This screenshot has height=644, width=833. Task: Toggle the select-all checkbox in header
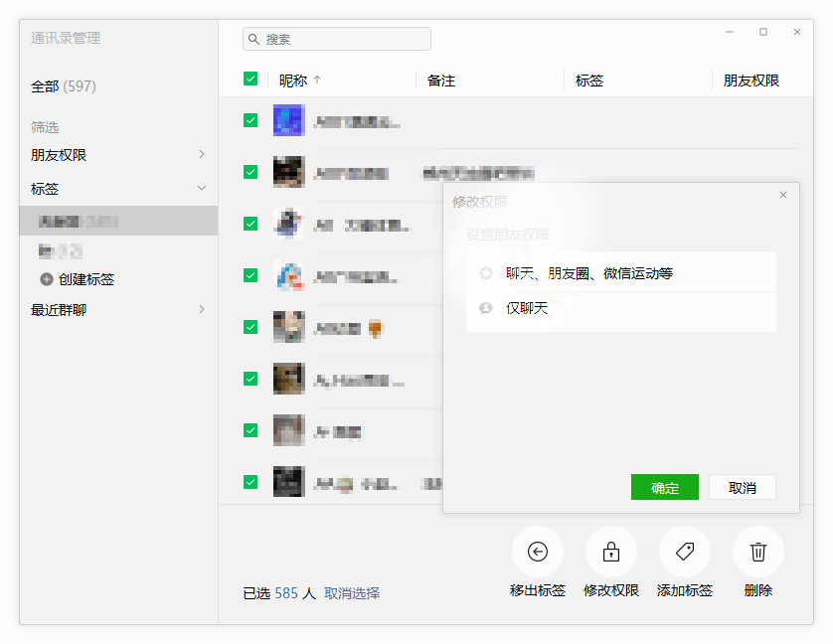[x=250, y=80]
